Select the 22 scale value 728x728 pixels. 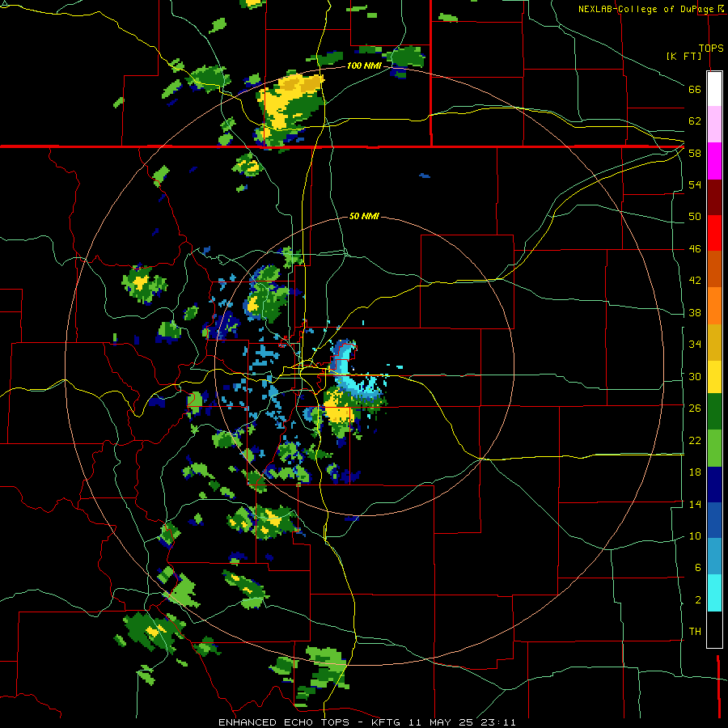click(x=695, y=440)
